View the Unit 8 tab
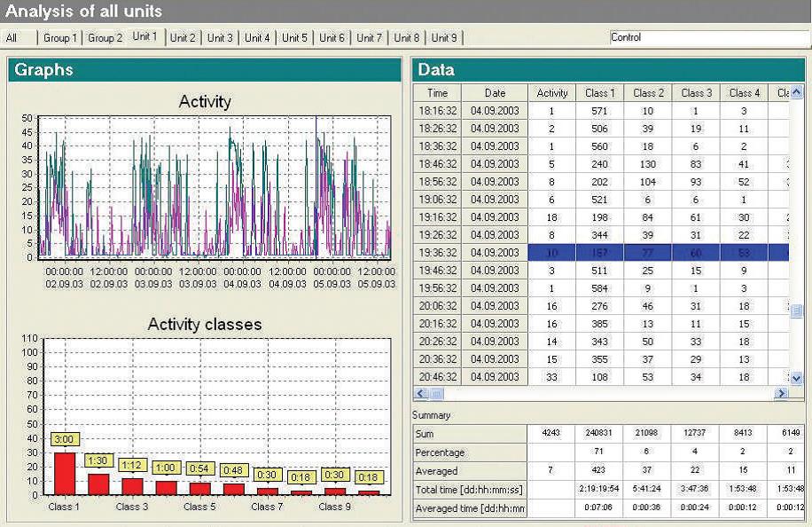This screenshot has height=527, width=812. pyautogui.click(x=407, y=38)
